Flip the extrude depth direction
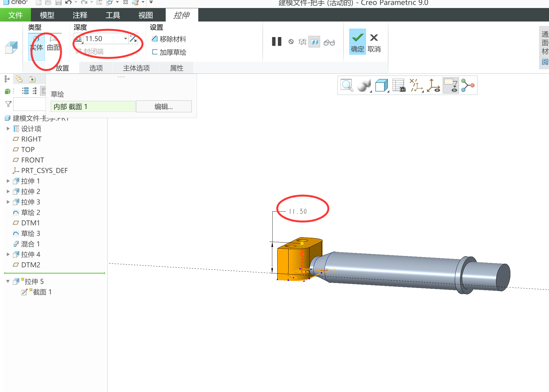Screen dimensions: 549x392 click(x=133, y=39)
